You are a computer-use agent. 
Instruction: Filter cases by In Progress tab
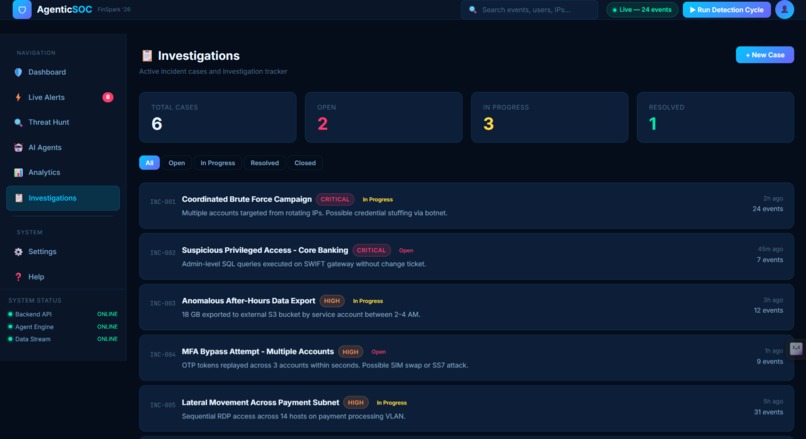tap(217, 163)
